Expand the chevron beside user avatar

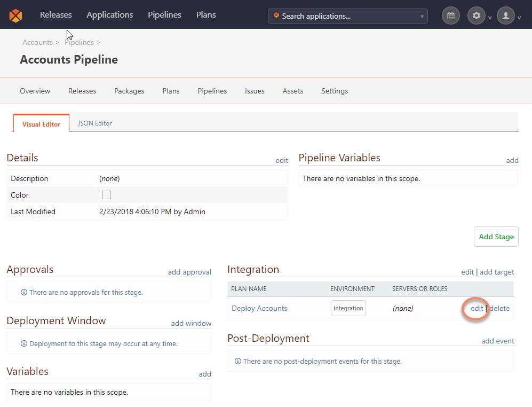click(519, 18)
